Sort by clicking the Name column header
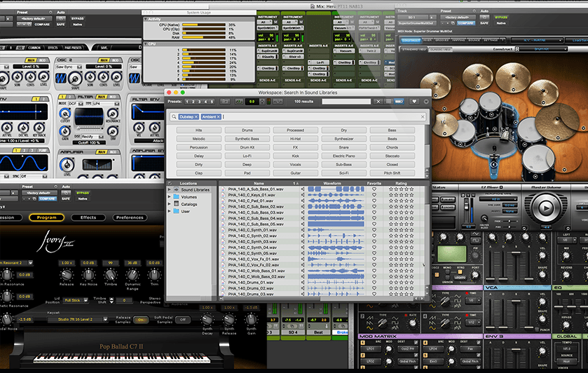 pos(259,183)
